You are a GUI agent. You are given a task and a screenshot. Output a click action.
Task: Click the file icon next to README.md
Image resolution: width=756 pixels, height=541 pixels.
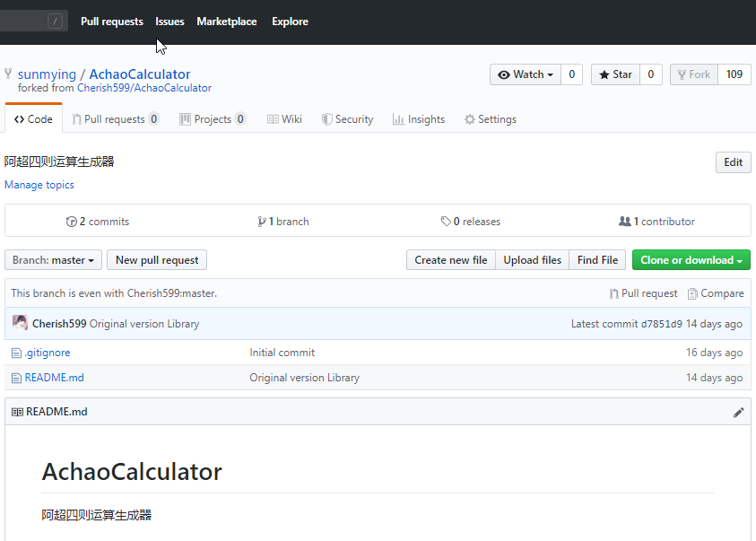click(16, 379)
